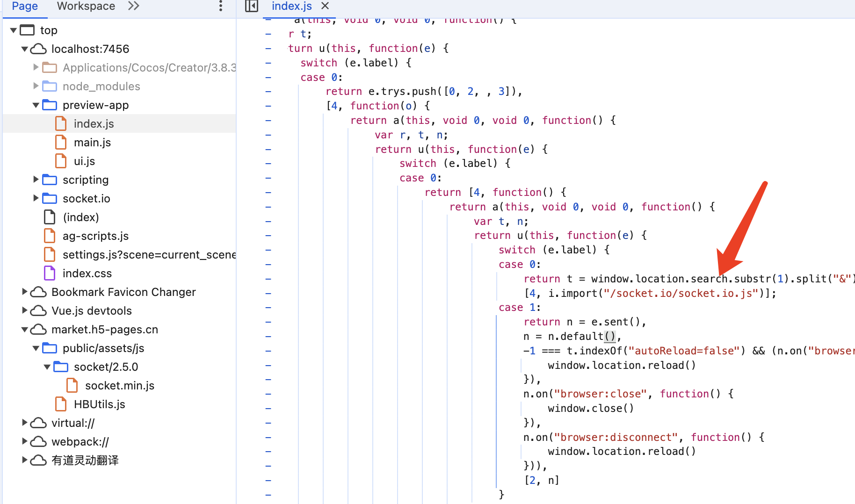Collapse the public/assets/js folder
Image resolution: width=855 pixels, height=504 pixels.
coord(36,348)
